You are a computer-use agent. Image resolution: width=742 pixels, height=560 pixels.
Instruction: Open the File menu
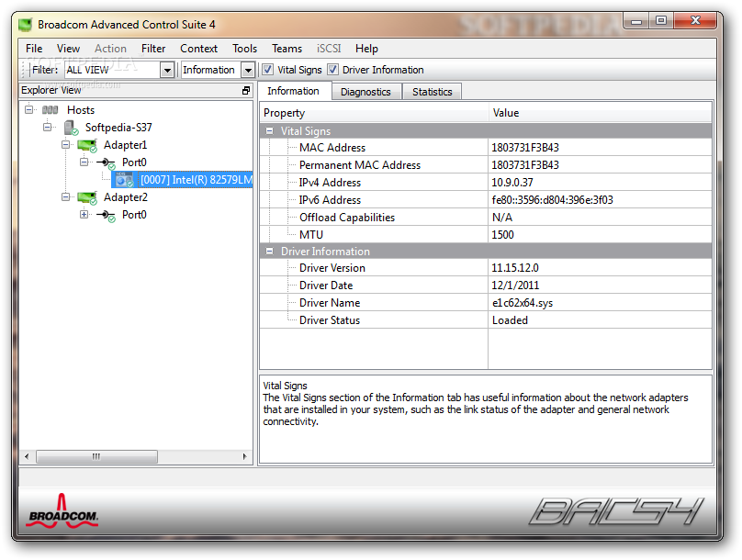(34, 49)
